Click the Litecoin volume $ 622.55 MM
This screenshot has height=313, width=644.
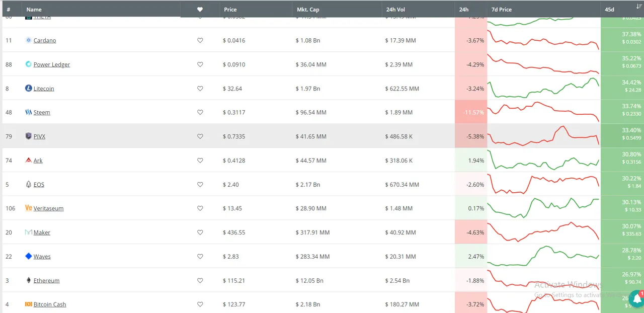[x=402, y=89]
